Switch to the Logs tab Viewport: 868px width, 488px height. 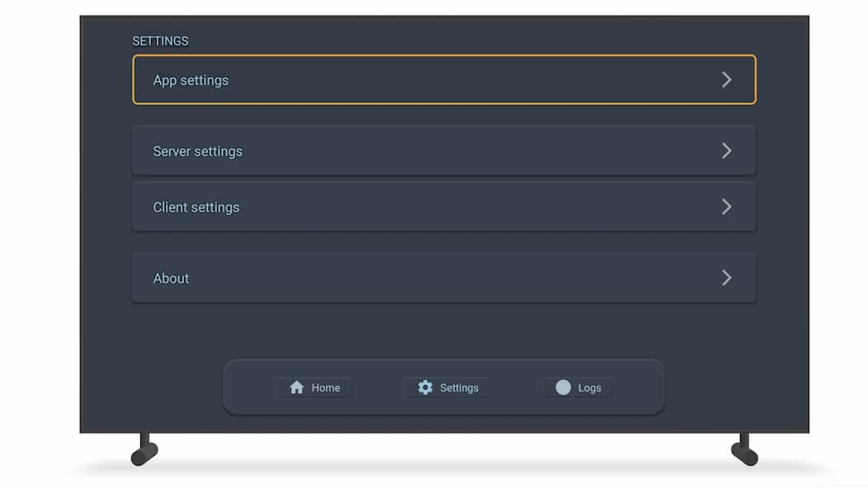577,387
